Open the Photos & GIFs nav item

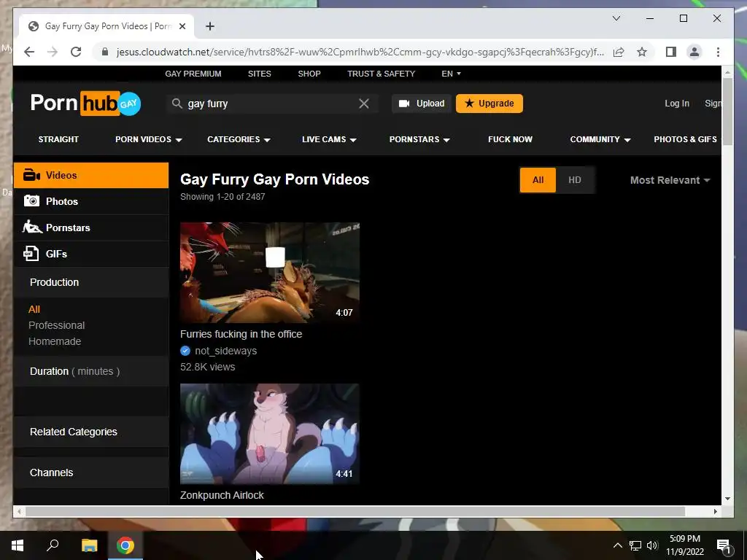pyautogui.click(x=685, y=139)
